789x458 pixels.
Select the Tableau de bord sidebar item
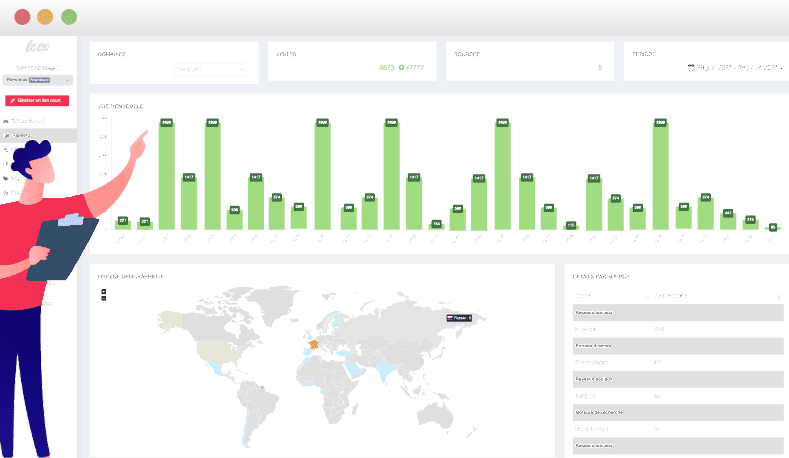point(28,121)
